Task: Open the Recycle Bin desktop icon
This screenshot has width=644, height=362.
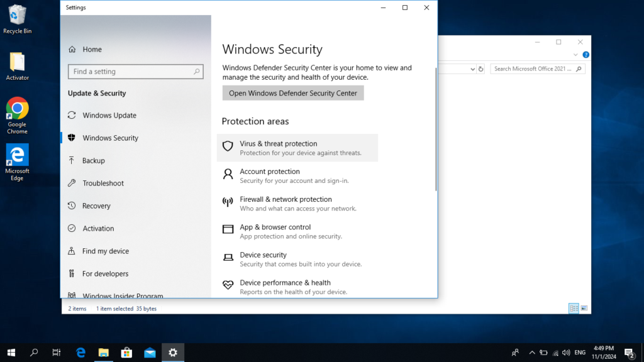Action: click(17, 19)
